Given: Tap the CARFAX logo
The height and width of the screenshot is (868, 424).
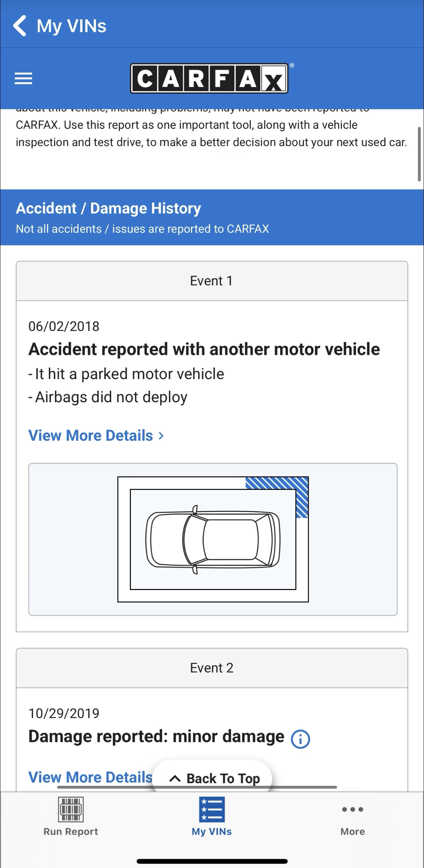Looking at the screenshot, I should pos(209,78).
